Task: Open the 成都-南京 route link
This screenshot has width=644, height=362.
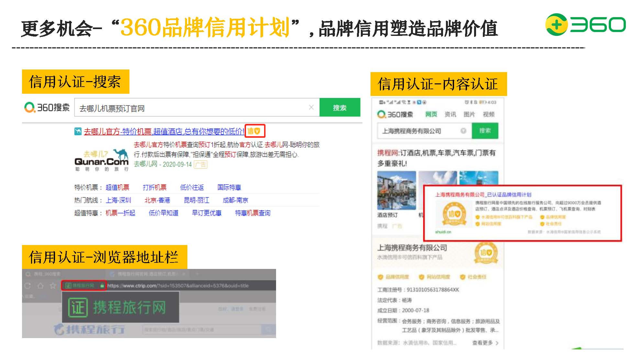Action: [x=235, y=200]
